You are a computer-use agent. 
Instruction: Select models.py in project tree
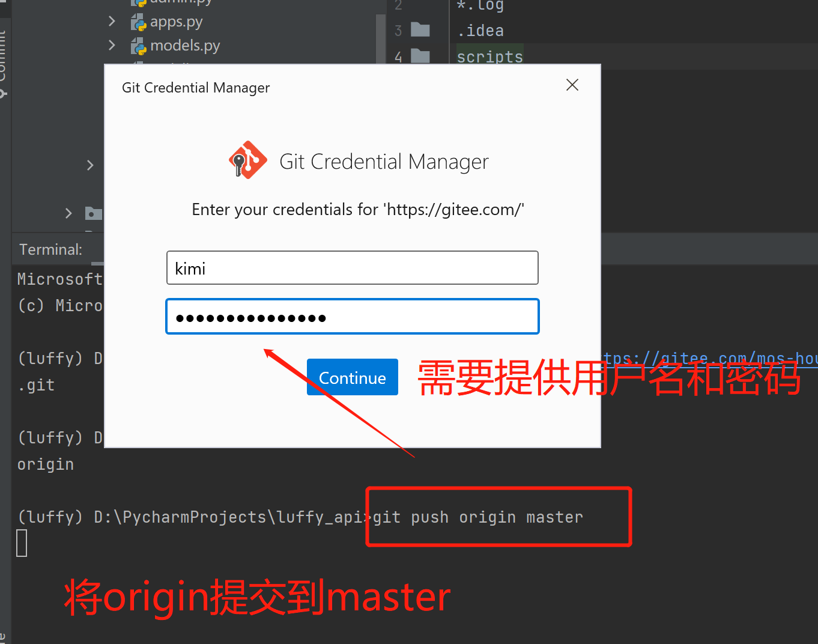click(x=185, y=46)
